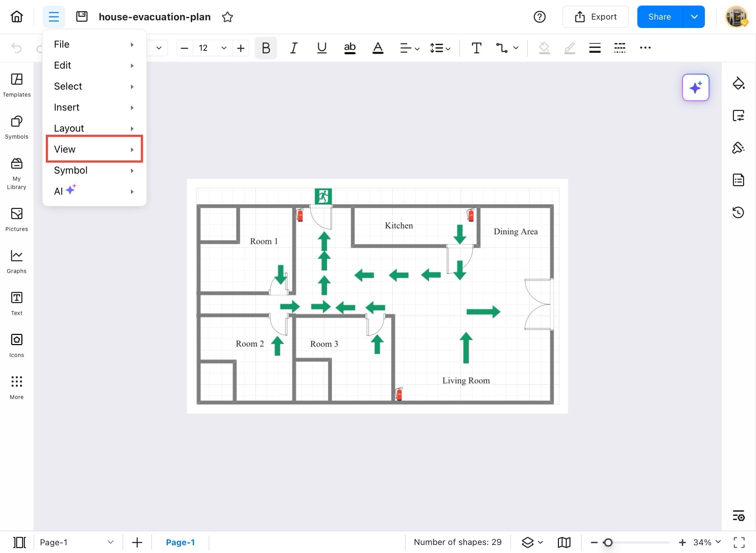756x553 pixels.
Task: Open the font size dropdown
Action: (x=223, y=48)
